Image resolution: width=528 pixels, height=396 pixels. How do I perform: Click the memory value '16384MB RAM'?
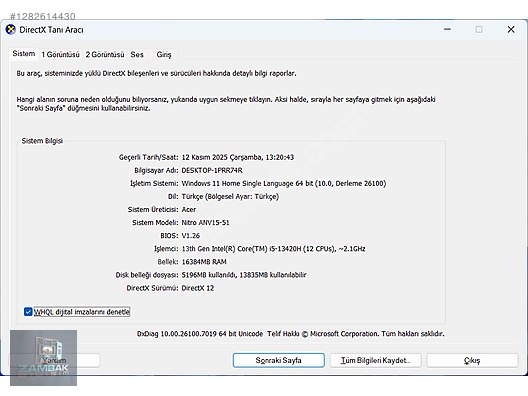click(204, 262)
